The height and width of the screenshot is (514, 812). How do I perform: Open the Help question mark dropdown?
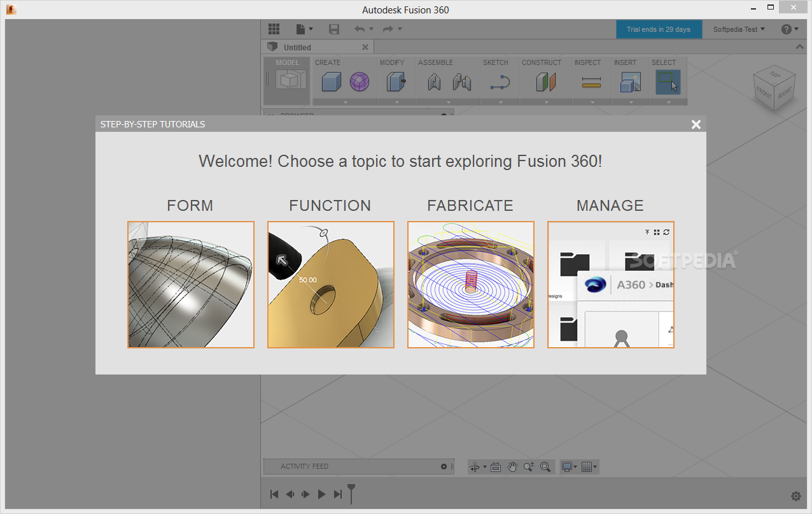pyautogui.click(x=790, y=29)
